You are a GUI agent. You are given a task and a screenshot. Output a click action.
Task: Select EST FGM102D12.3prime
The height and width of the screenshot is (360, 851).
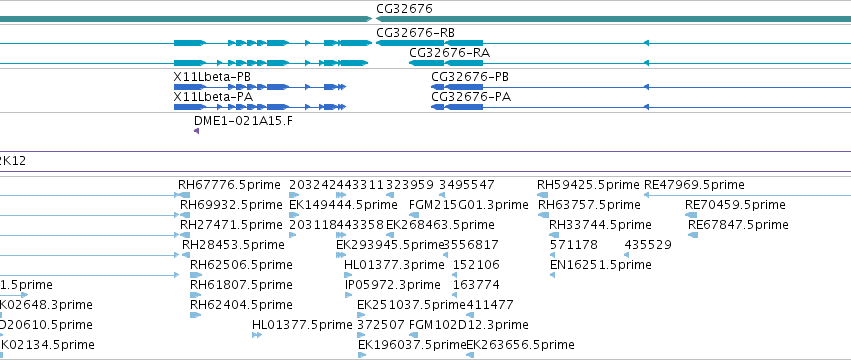click(x=468, y=325)
